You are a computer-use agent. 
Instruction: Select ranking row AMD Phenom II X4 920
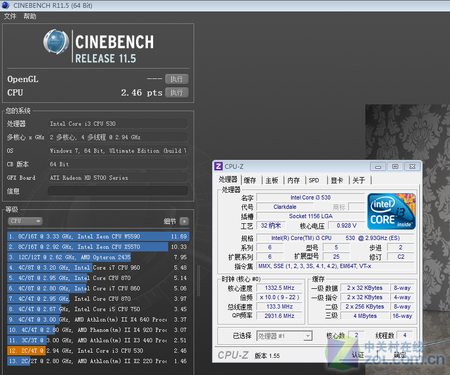(x=98, y=330)
